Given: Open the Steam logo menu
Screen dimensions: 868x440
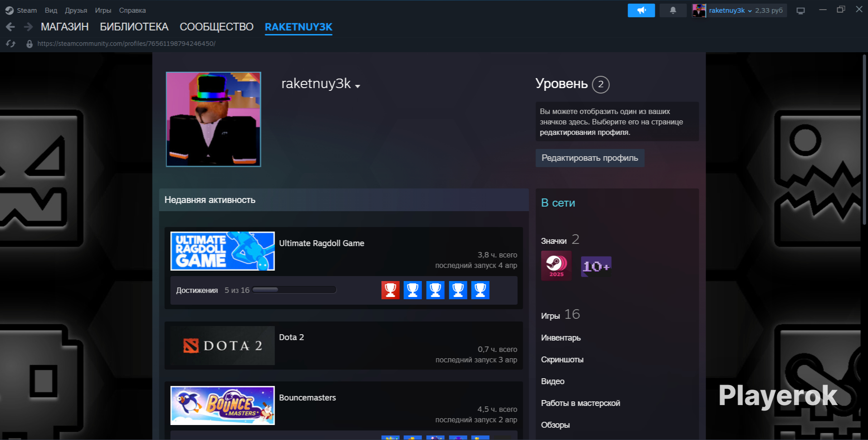Looking at the screenshot, I should (9, 10).
